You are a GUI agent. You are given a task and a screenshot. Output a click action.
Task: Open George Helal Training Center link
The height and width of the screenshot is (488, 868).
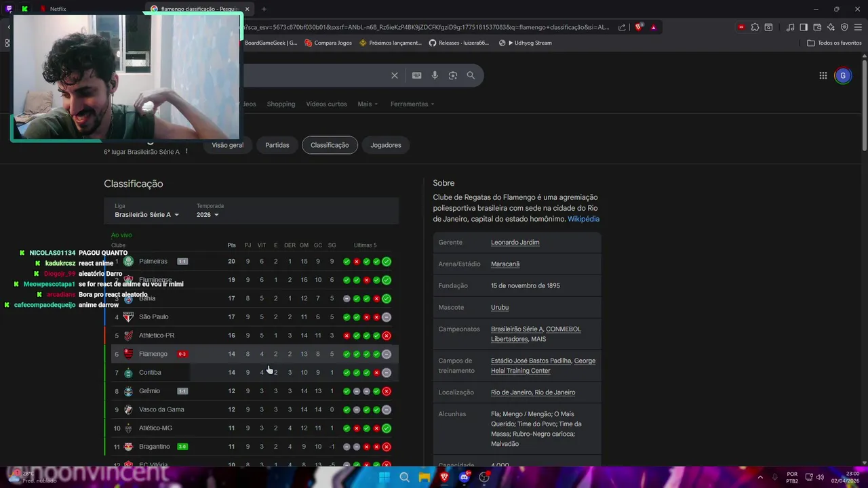coord(542,366)
